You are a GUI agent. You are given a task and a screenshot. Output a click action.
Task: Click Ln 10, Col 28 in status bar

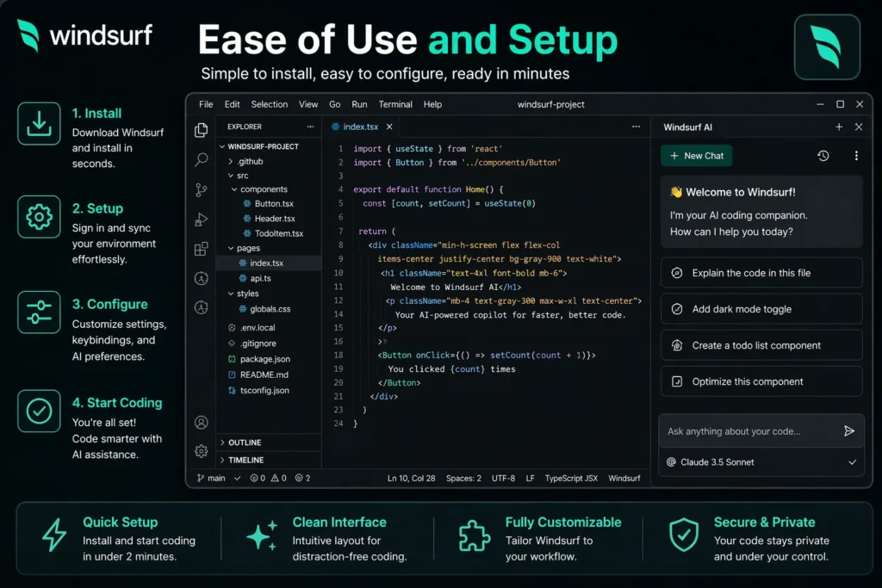pyautogui.click(x=411, y=479)
